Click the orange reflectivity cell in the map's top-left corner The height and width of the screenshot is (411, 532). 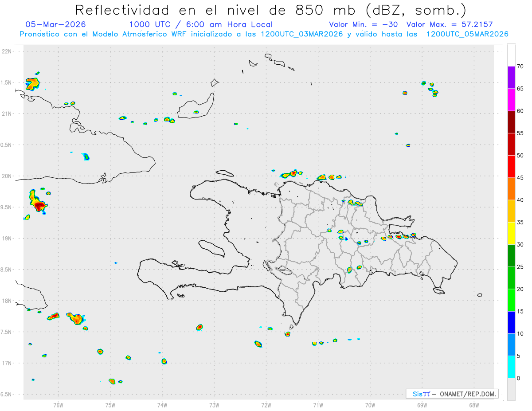click(x=32, y=83)
